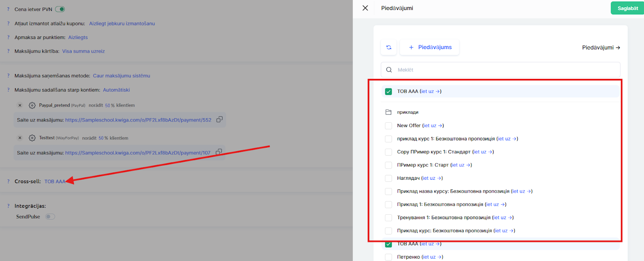Viewport: 644px width, 261px height.
Task: Remove Paypal_pretend account with X icon
Action: (x=20, y=105)
